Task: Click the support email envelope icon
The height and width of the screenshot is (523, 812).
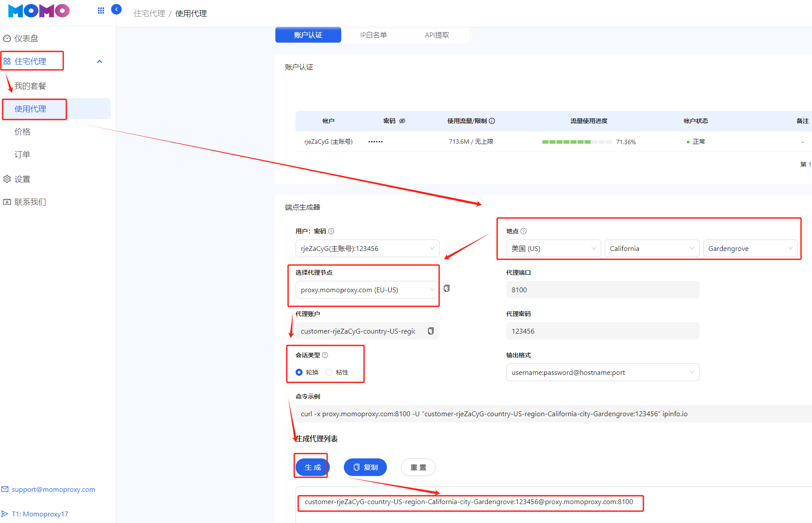Action: coord(5,489)
